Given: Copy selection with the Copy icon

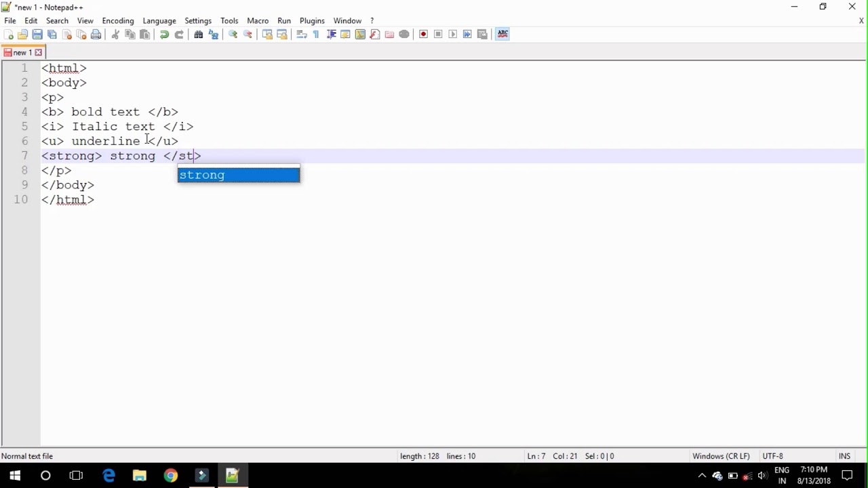Looking at the screenshot, I should (x=130, y=35).
